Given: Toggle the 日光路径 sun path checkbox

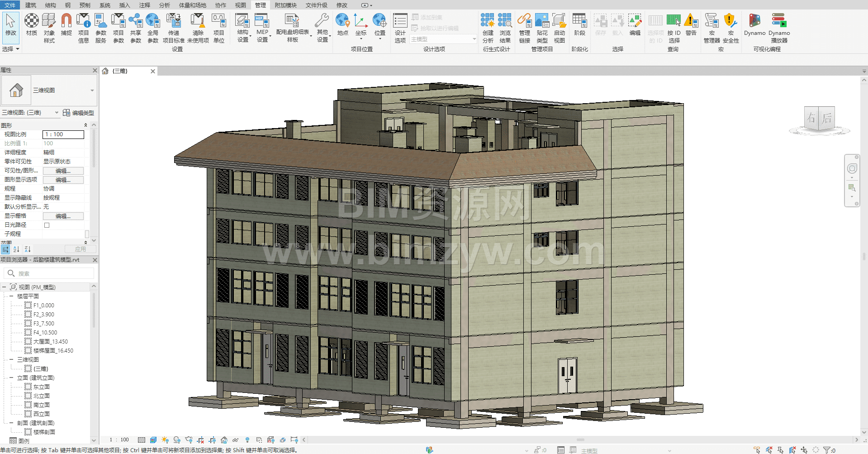Looking at the screenshot, I should [x=47, y=225].
